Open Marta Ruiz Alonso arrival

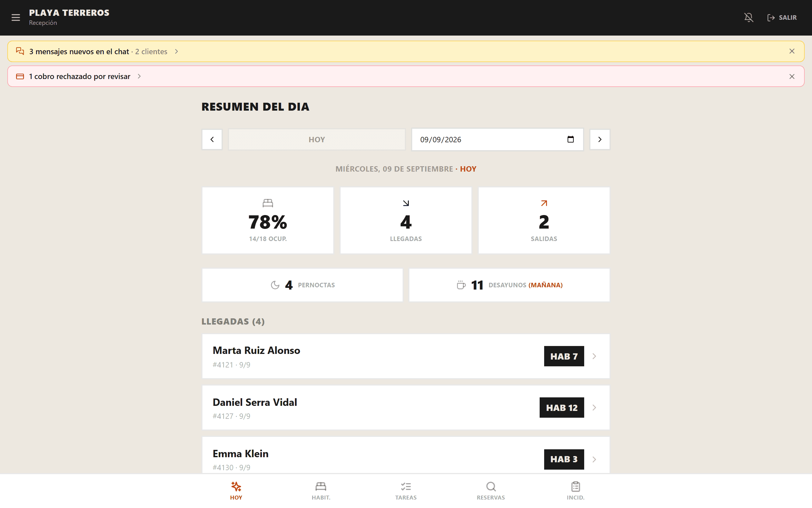406,356
